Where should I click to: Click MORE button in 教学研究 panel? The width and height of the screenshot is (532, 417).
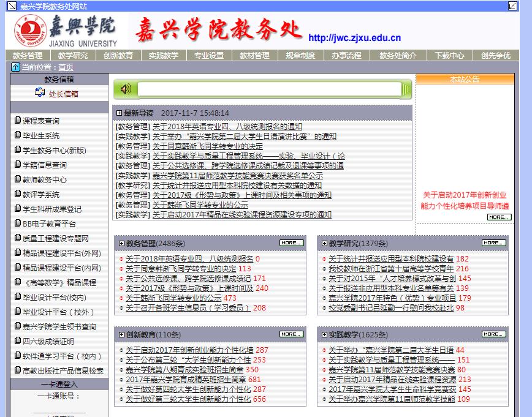tap(493, 242)
